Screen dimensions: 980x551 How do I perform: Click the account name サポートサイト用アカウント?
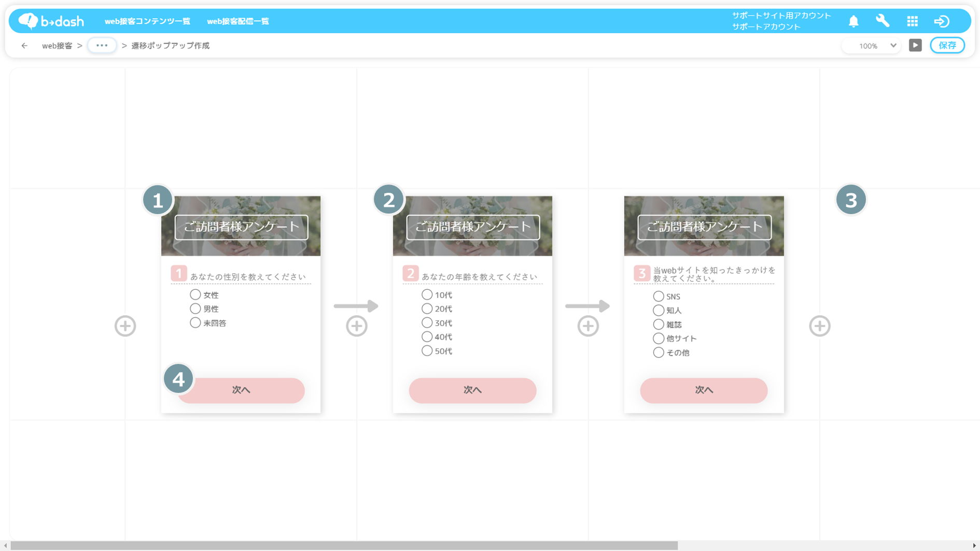[x=781, y=16]
